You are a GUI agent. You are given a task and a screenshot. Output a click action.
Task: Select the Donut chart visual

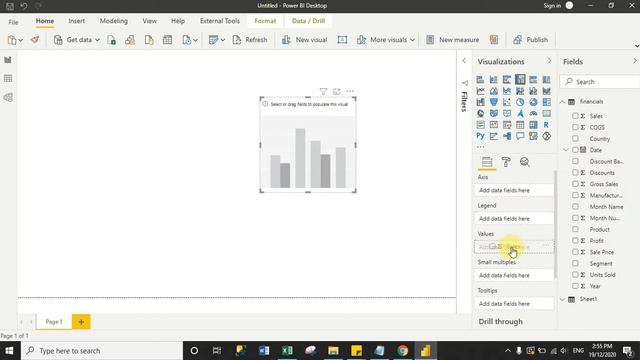pyautogui.click(x=533, y=102)
